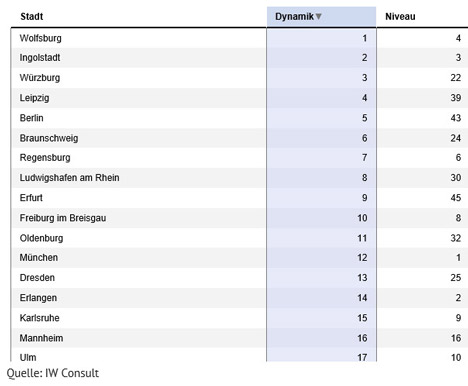Screen dimensions: 468x386
Task: Select the Ingolstadt row
Action: pos(240,58)
